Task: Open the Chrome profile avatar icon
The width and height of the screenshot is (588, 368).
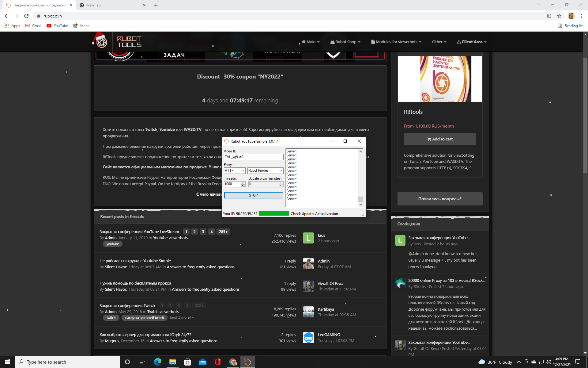Action: pos(571,16)
